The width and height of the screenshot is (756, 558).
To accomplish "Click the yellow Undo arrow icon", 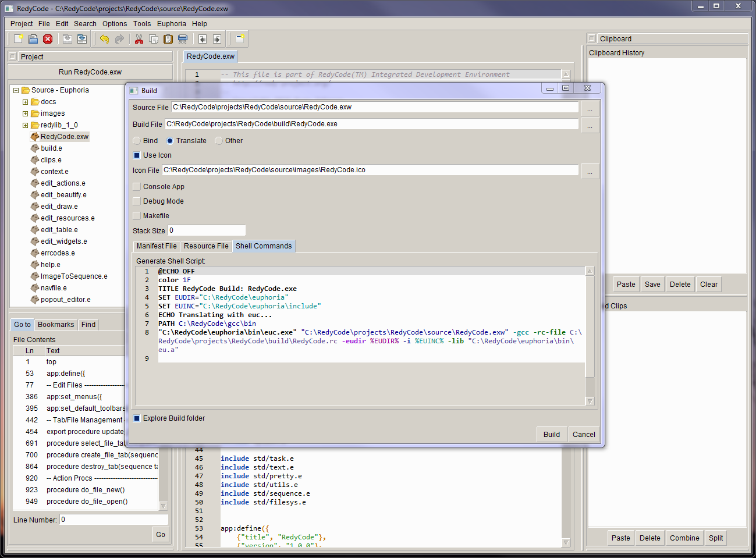I will coord(104,39).
